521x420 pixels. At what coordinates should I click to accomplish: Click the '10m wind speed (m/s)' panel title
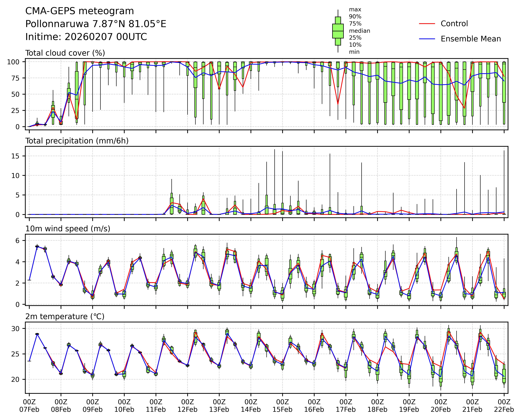pos(68,229)
